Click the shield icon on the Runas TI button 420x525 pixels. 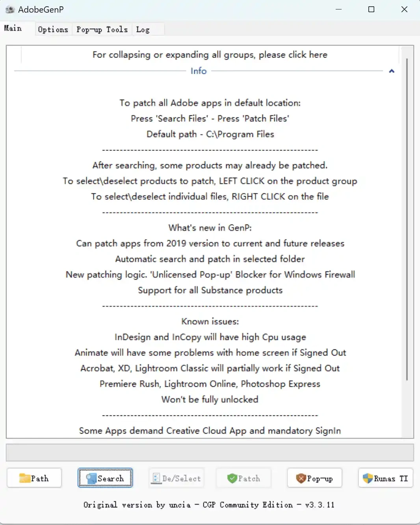[x=368, y=478]
